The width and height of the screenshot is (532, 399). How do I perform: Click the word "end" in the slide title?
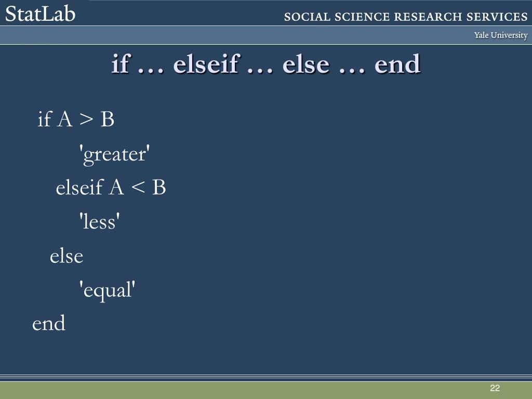point(397,64)
